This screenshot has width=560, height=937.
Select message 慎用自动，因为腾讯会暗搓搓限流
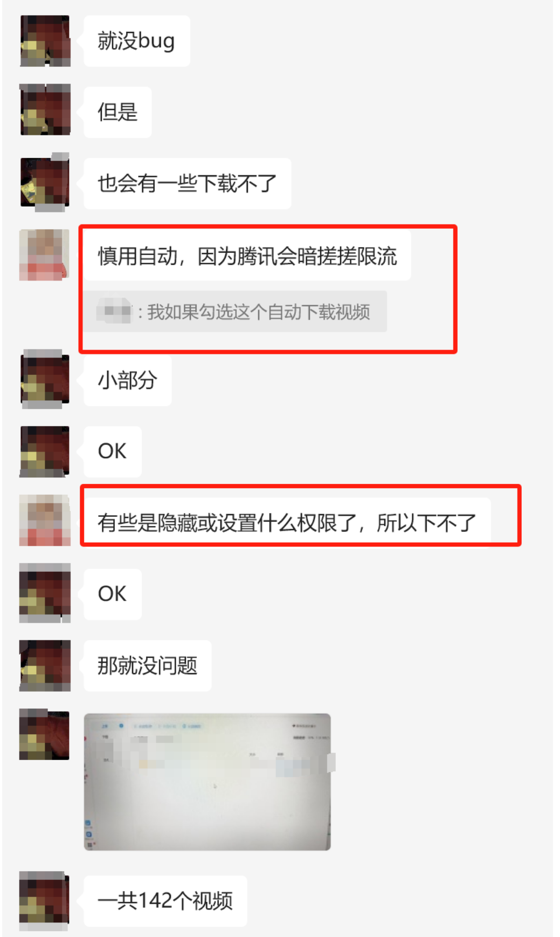(247, 255)
